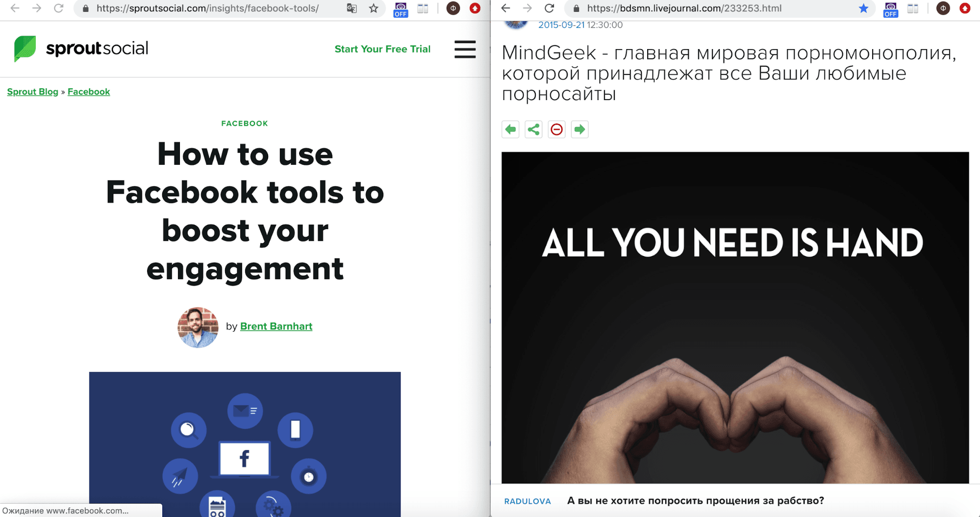980x517 pixels.
Task: Open the hamburger menu on Sprout Social
Action: 465,49
